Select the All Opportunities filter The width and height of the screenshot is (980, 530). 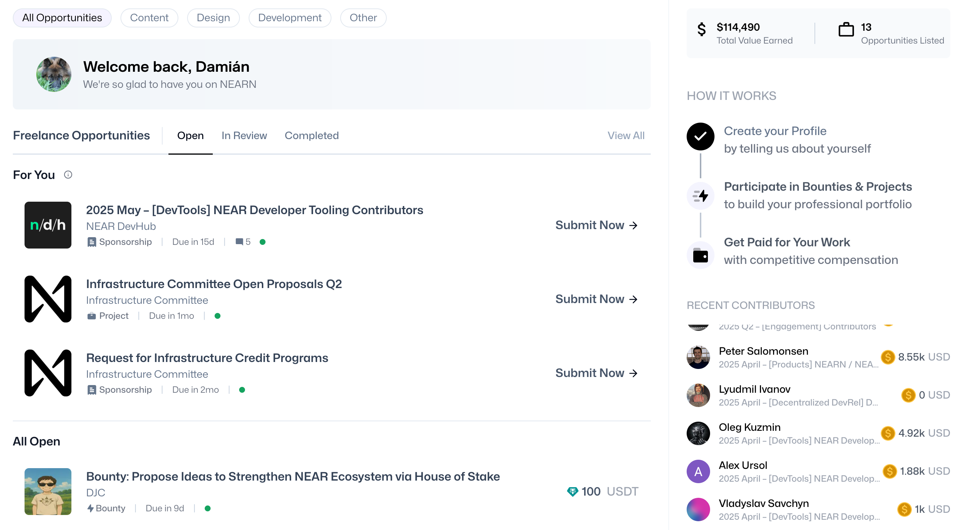click(x=62, y=18)
